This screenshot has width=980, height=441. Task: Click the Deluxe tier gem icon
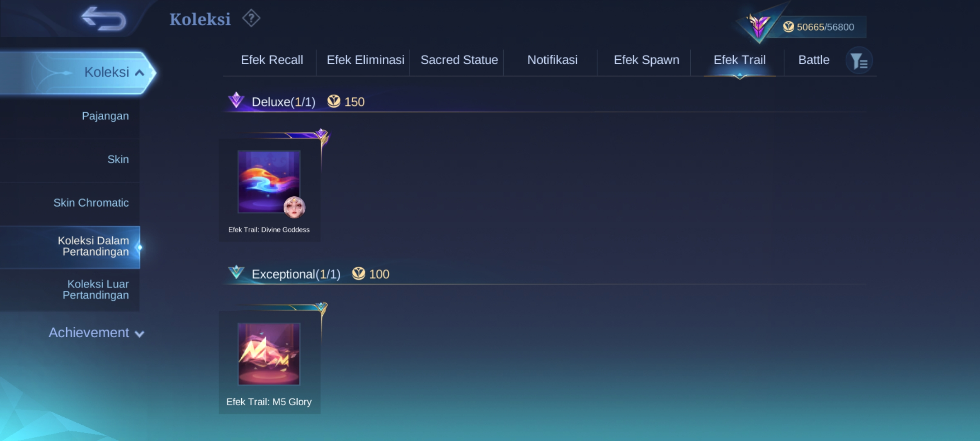[x=236, y=100]
